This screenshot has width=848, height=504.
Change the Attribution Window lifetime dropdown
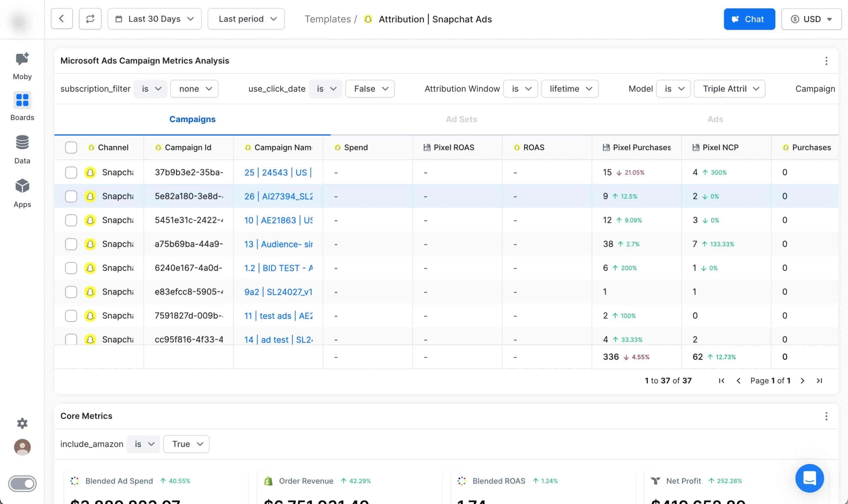tap(569, 89)
